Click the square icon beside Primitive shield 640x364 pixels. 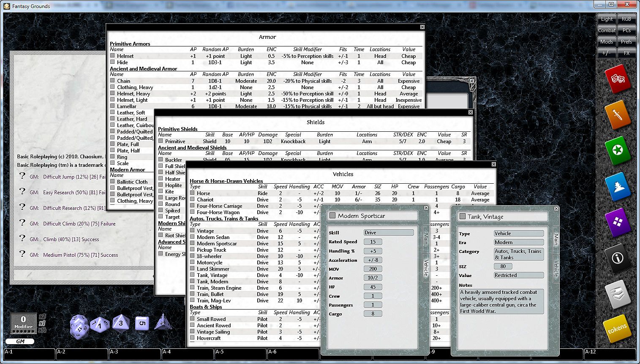tap(161, 141)
